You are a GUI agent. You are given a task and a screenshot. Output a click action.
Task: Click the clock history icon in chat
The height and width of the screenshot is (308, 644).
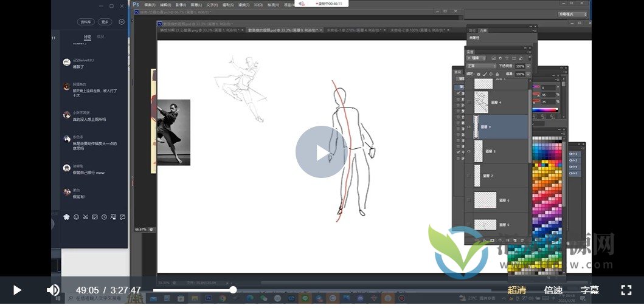pos(104,217)
